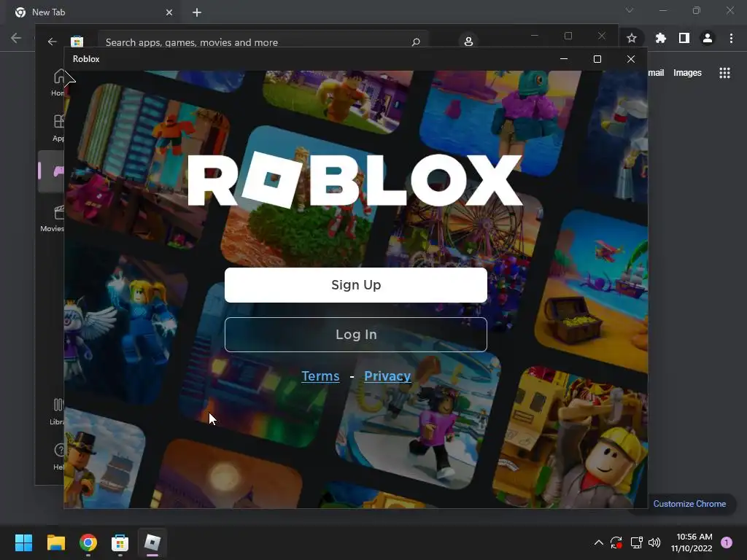Click the Log In button in Roblox
Screen dimensions: 747x560
point(356,334)
